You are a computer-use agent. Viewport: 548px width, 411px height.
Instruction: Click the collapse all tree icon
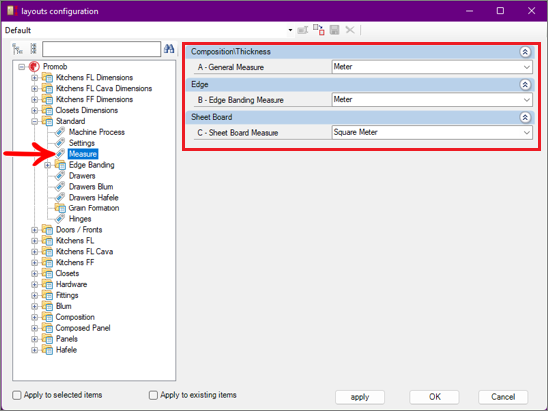coord(33,49)
